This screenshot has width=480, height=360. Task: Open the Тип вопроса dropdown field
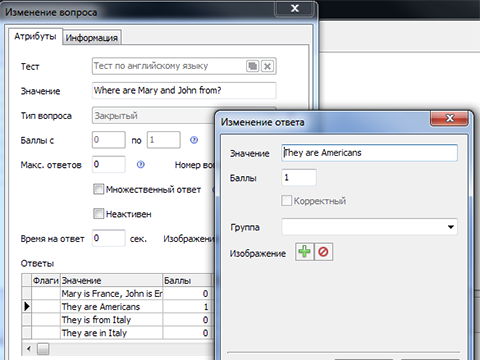(153, 116)
